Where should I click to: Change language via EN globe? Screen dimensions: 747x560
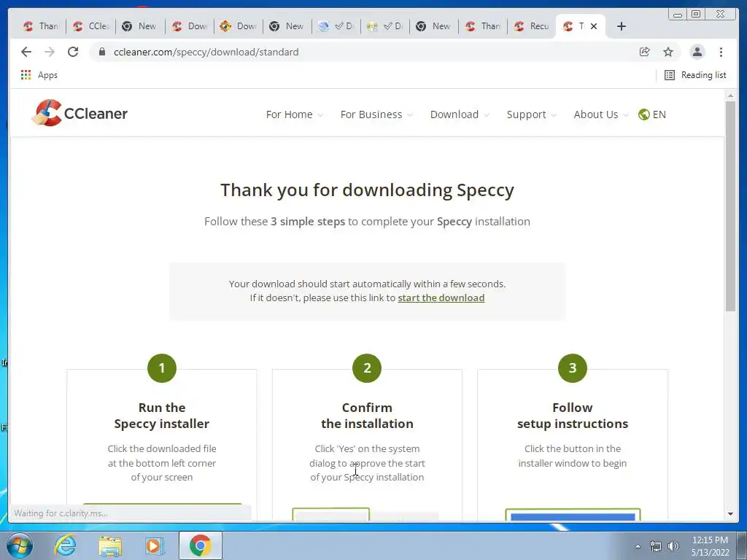coord(651,114)
